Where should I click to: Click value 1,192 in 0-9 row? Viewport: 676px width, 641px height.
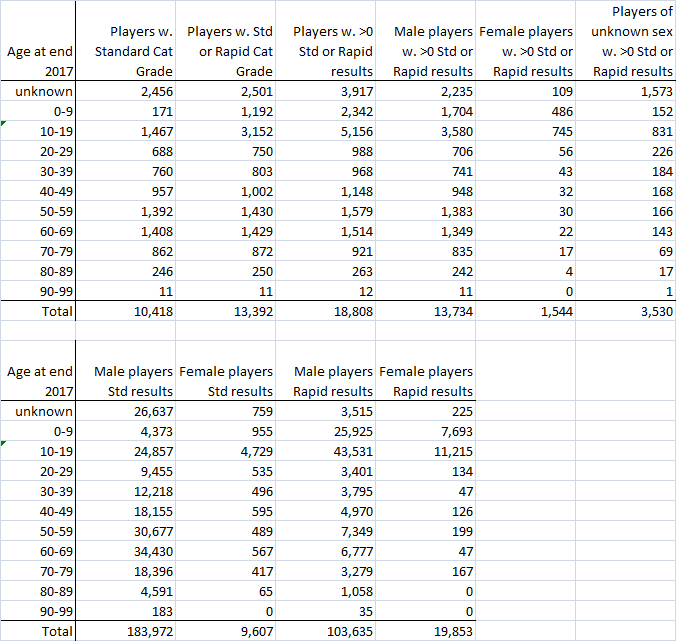[x=225, y=111]
